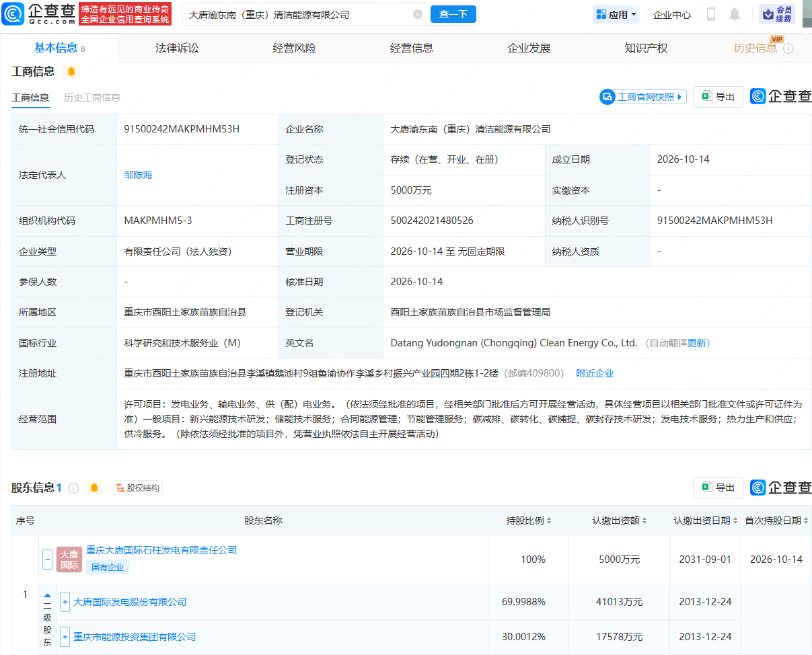Click 更新 link next to English name

(x=697, y=343)
